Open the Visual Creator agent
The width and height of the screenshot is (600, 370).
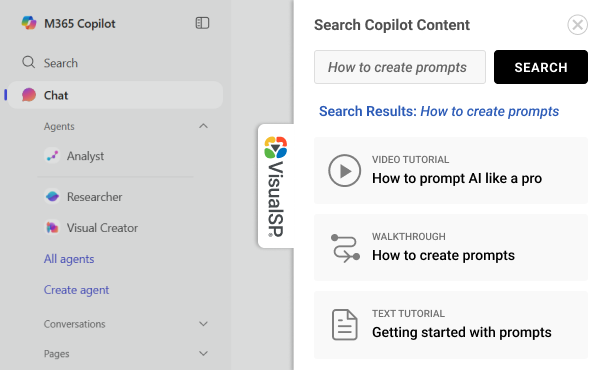102,228
